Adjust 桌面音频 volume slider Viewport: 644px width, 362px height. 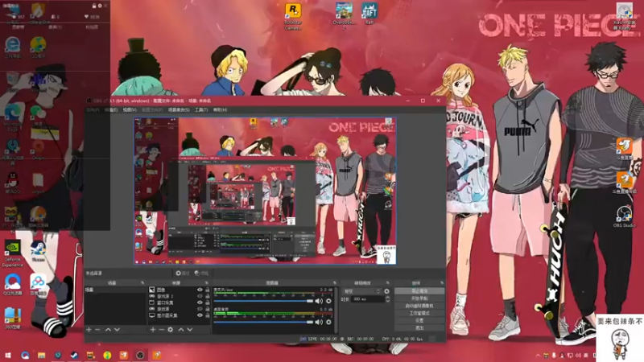tap(263, 323)
